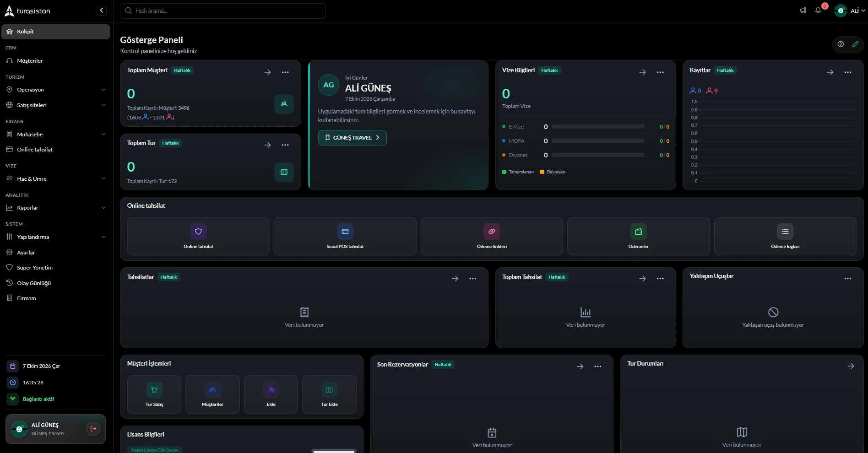Open the arrow on Vize Bilgileri card

pyautogui.click(x=642, y=72)
